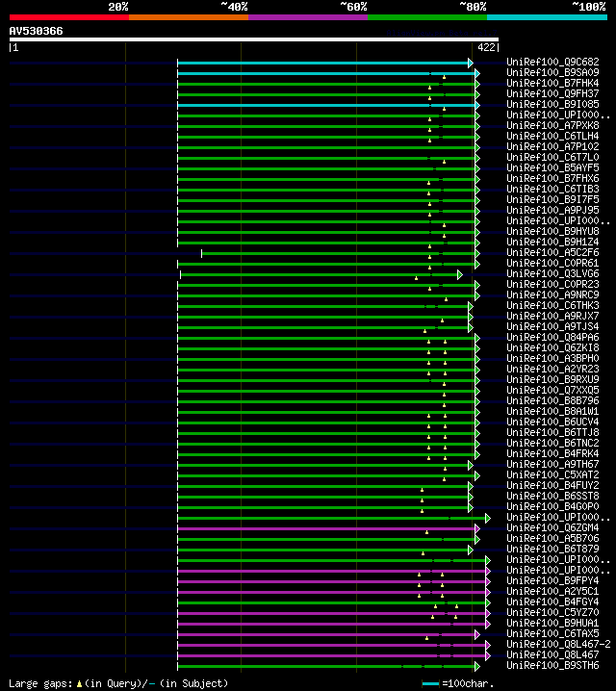This screenshot has height=691, width=616.
Task: Select the UniRef100_C6T7L0 label
Action: point(552,157)
